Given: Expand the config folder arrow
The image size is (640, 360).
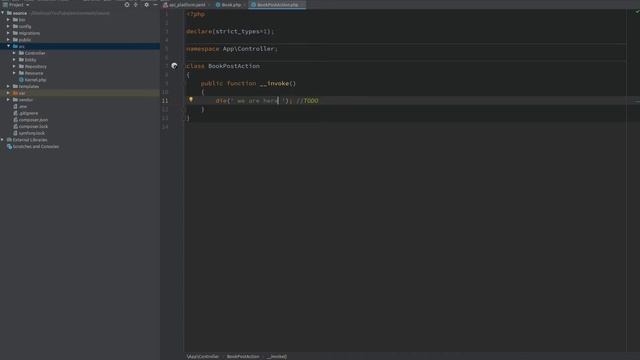Looking at the screenshot, I should tap(9, 26).
